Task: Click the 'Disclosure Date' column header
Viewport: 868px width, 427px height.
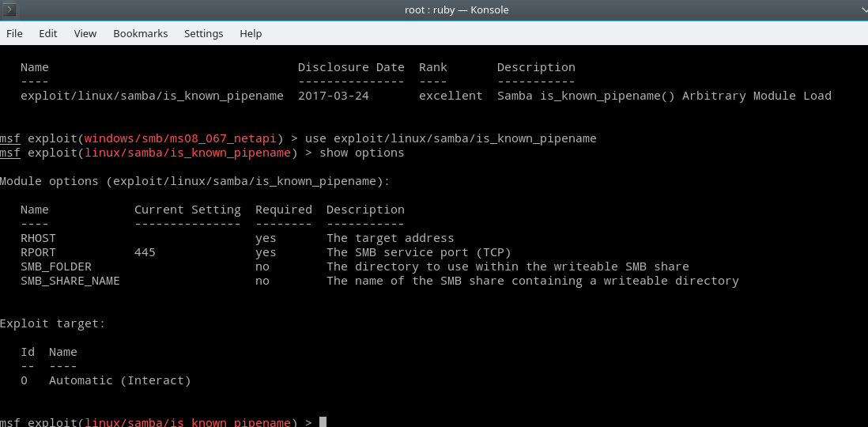Action: pos(351,67)
